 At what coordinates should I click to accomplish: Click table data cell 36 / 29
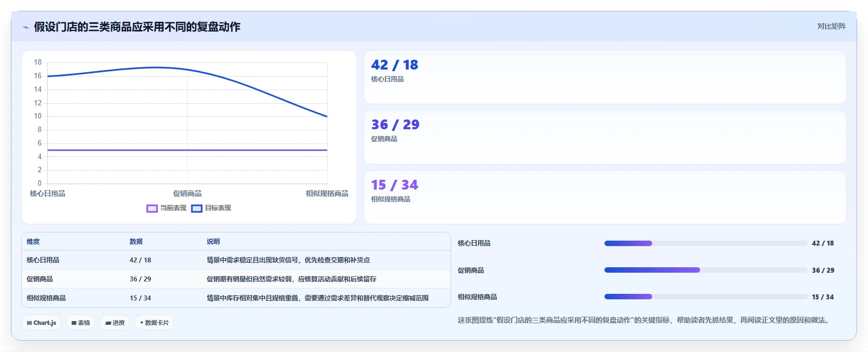coord(140,279)
